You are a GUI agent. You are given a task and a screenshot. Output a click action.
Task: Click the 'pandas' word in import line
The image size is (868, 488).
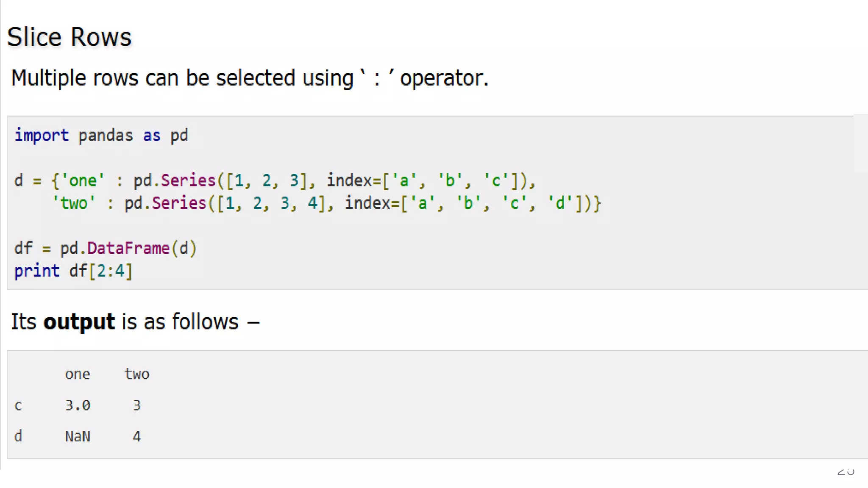point(106,136)
